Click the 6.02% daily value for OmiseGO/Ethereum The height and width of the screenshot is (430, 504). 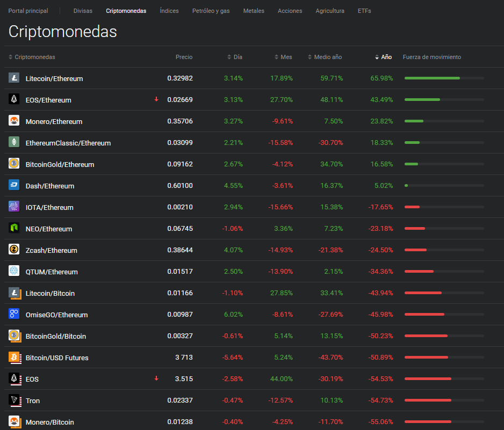(x=233, y=315)
